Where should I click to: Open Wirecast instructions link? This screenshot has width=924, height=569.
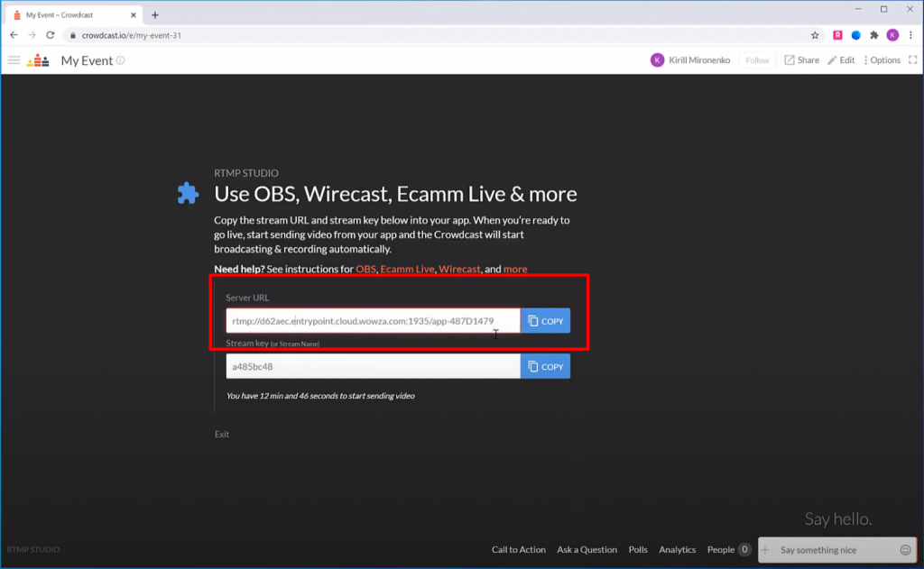pos(459,270)
